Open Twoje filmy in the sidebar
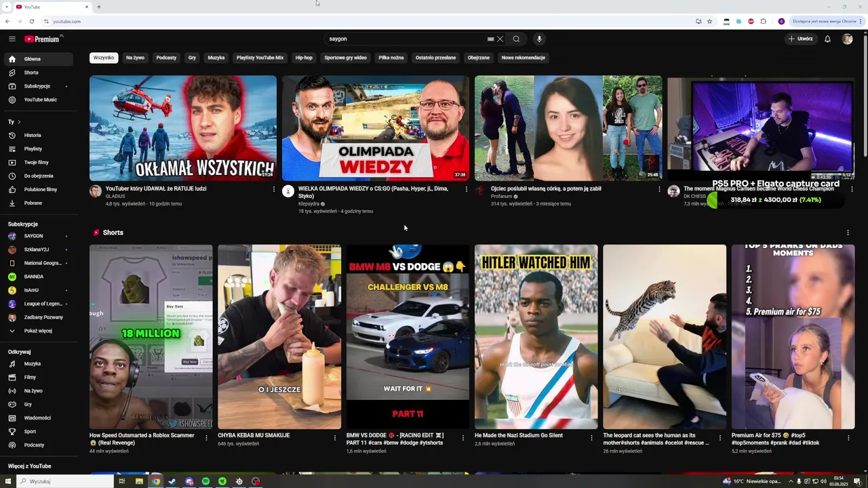The width and height of the screenshot is (868, 488). (x=40, y=163)
